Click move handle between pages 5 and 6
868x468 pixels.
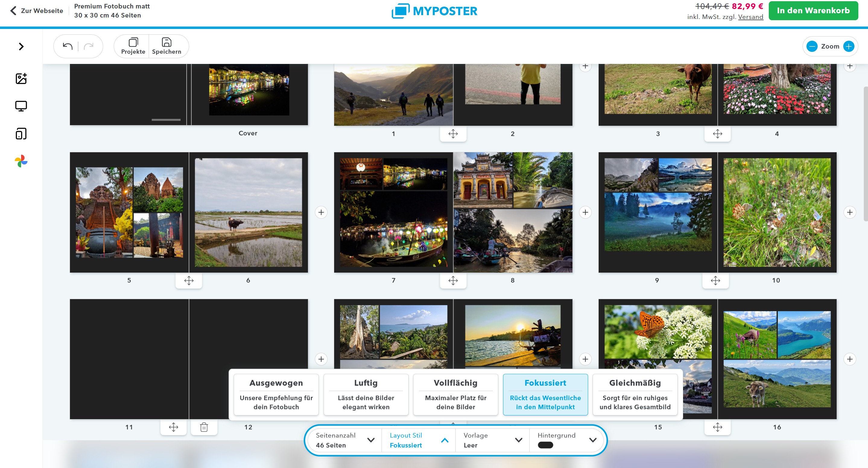pyautogui.click(x=189, y=280)
